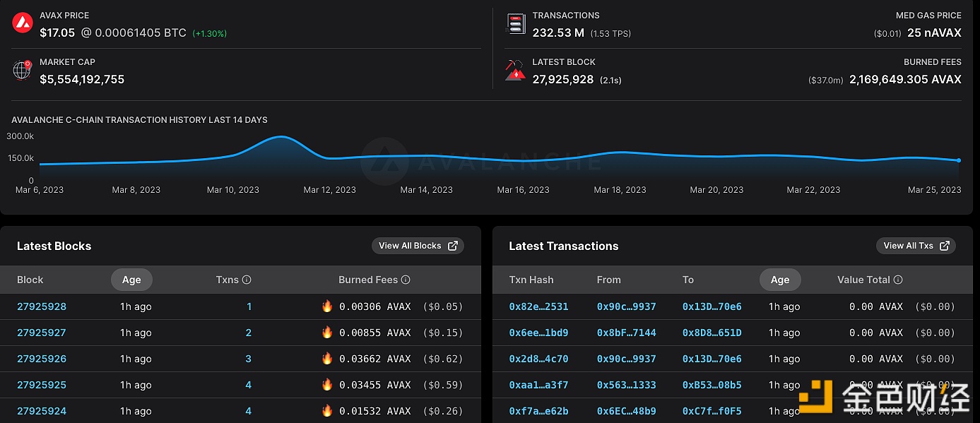Click the info icon beside Txns header

(x=247, y=280)
